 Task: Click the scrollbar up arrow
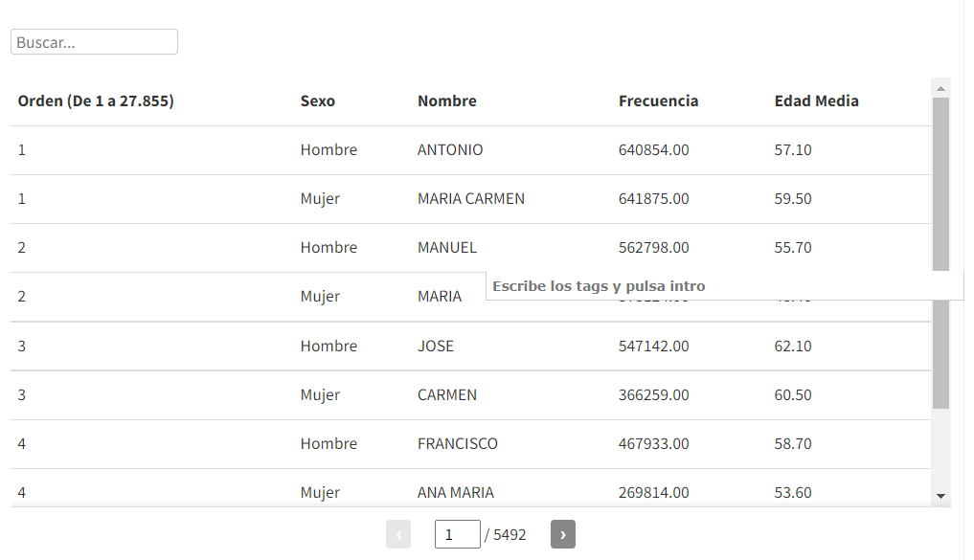click(x=940, y=89)
